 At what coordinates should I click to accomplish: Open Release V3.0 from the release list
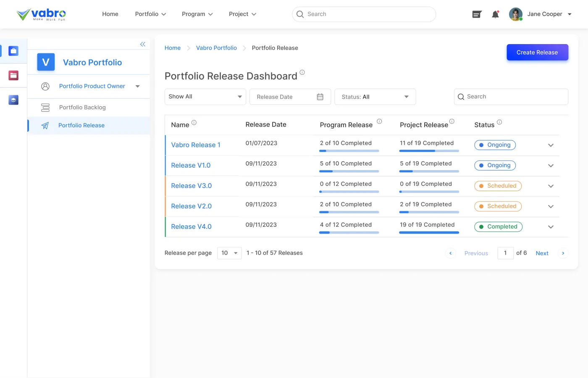tap(191, 186)
